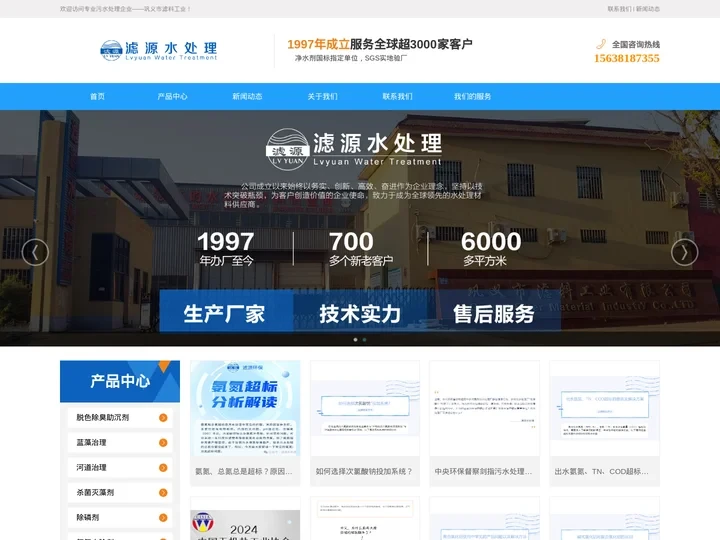The image size is (720, 540).
Task: Select the second carousel indicator dot
Action: 365,340
